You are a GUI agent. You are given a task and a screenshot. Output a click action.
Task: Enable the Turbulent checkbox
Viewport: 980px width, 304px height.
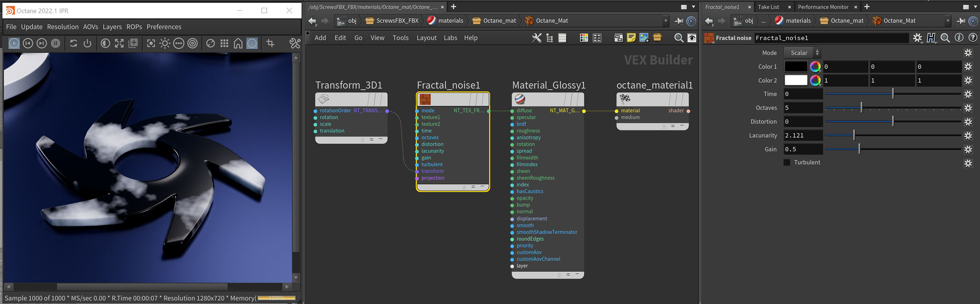point(787,162)
